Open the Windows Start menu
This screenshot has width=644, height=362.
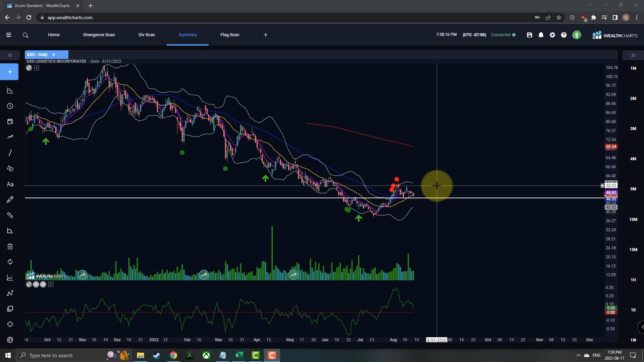pyautogui.click(x=8, y=355)
